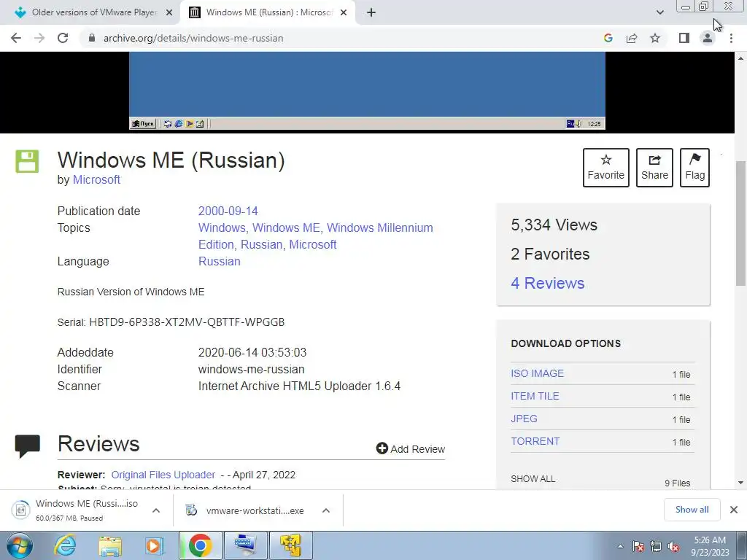Download the ITEM TILE file

pos(535,396)
